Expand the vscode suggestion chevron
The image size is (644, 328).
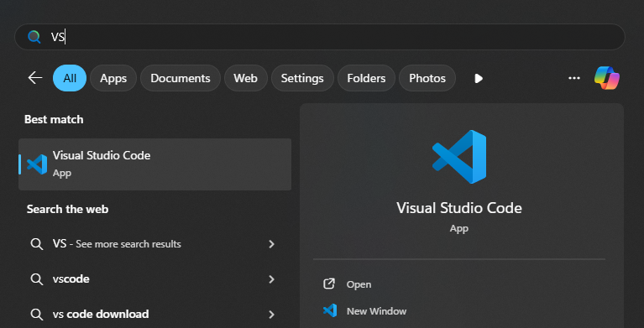pos(271,279)
